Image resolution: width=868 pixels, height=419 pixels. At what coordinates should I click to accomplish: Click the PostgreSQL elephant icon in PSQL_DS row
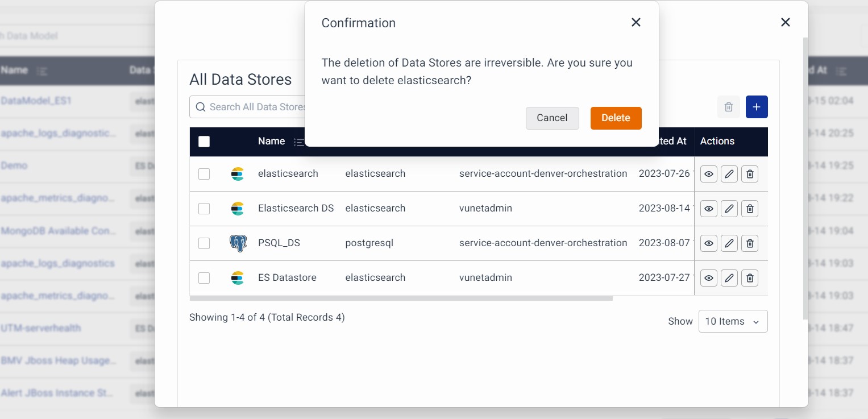coord(238,243)
